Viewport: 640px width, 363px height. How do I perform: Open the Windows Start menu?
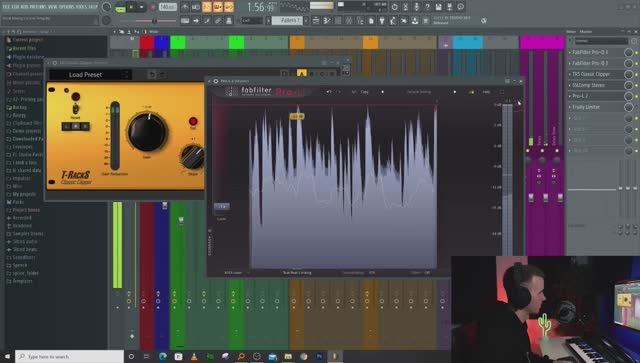tap(7, 356)
